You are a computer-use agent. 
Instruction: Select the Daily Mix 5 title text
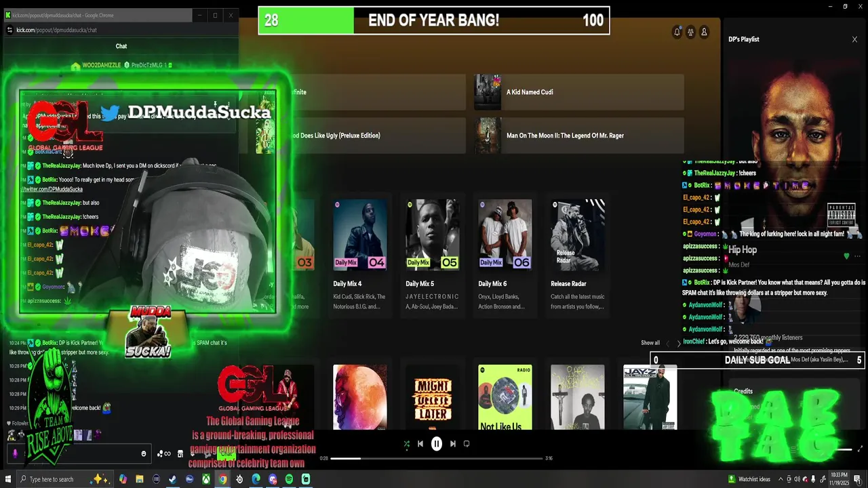(x=420, y=284)
